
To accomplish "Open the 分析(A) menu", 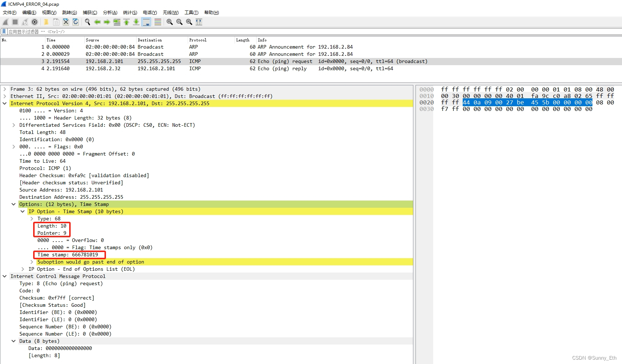I will tap(110, 12).
